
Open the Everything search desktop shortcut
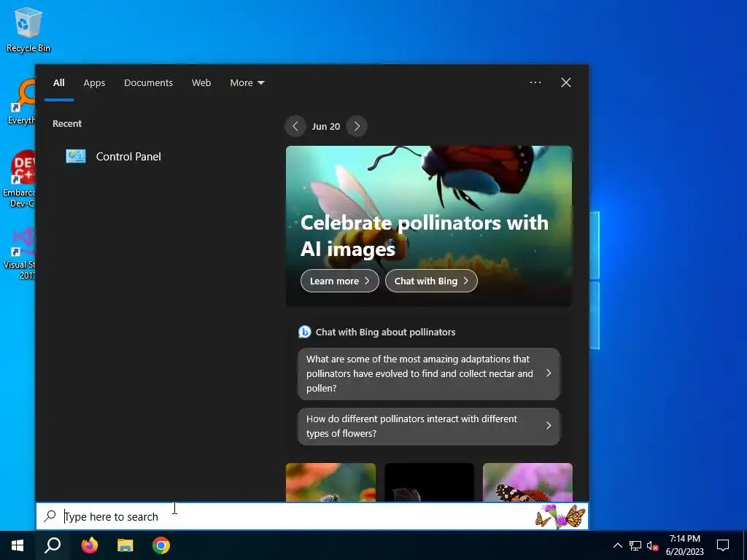[21, 102]
